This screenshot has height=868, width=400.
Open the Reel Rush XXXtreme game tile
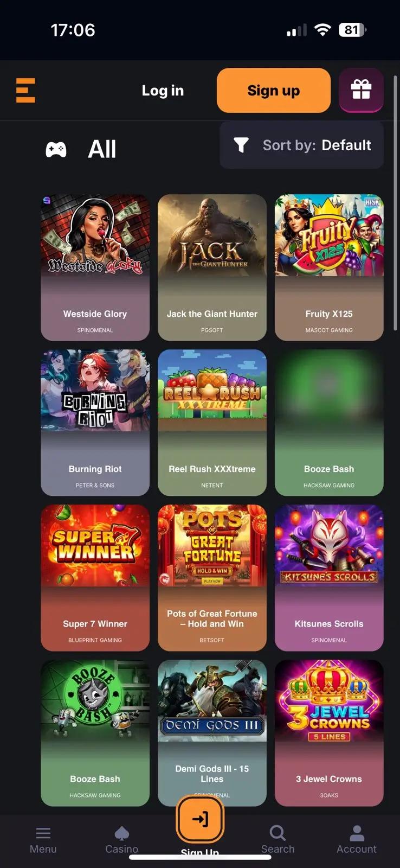tap(212, 423)
